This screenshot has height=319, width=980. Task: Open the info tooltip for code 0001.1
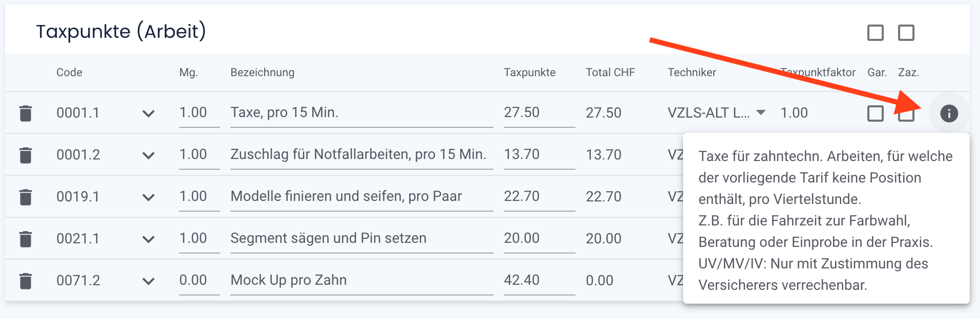[948, 113]
